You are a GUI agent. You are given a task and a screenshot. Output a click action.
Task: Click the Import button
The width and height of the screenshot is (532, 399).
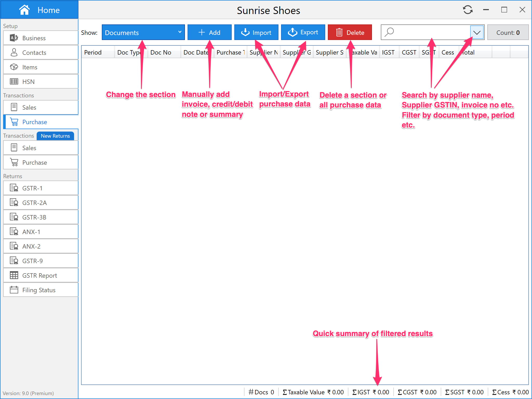pyautogui.click(x=256, y=32)
